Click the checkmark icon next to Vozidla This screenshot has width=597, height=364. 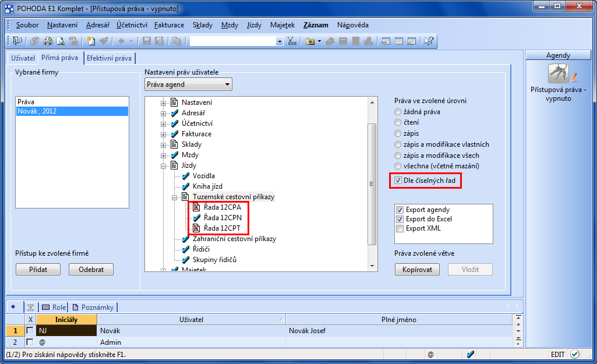tap(186, 176)
